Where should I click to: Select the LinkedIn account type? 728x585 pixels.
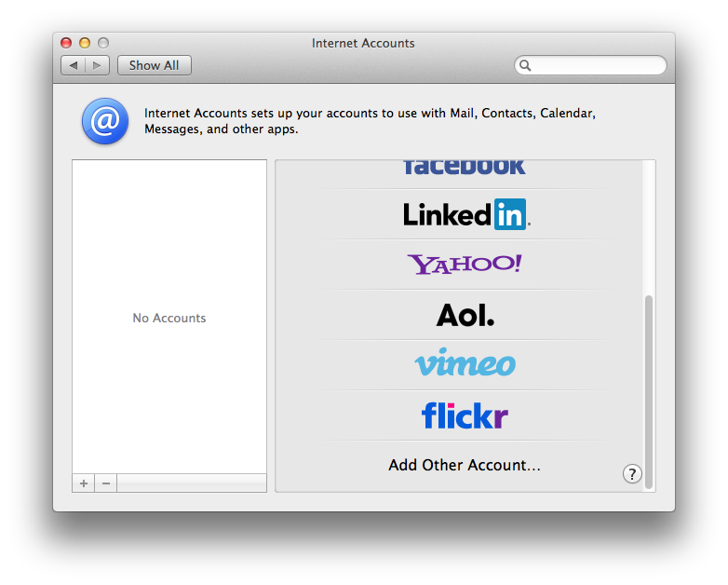click(x=465, y=214)
